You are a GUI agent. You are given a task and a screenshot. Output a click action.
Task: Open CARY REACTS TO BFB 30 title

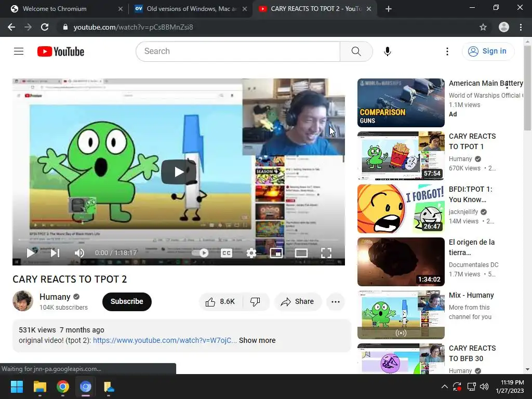coord(472,353)
